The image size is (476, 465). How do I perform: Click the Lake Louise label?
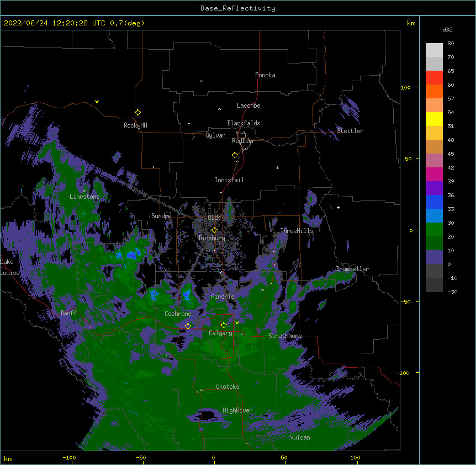pos(10,267)
